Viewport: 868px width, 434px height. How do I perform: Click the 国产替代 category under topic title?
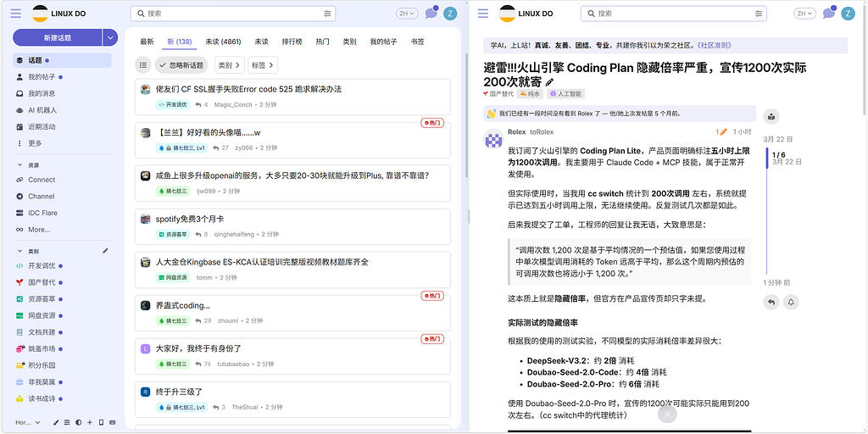(498, 94)
